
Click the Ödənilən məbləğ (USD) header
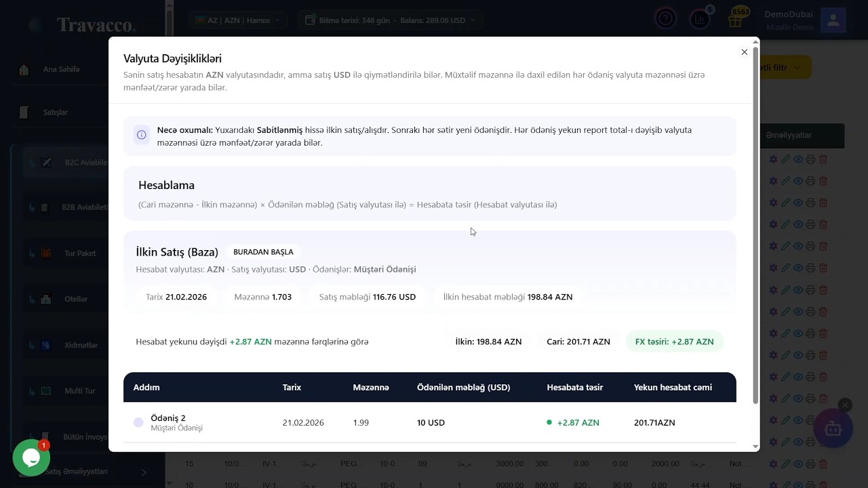[463, 387]
